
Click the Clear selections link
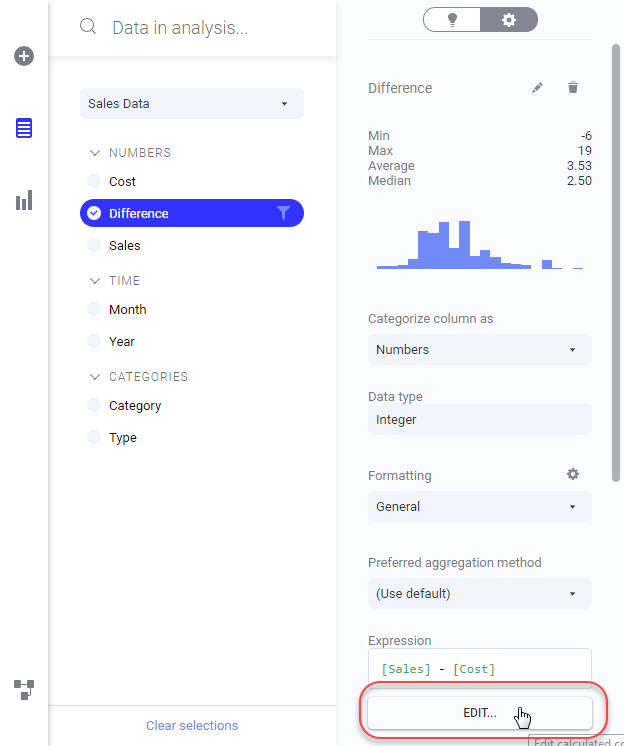click(x=192, y=725)
